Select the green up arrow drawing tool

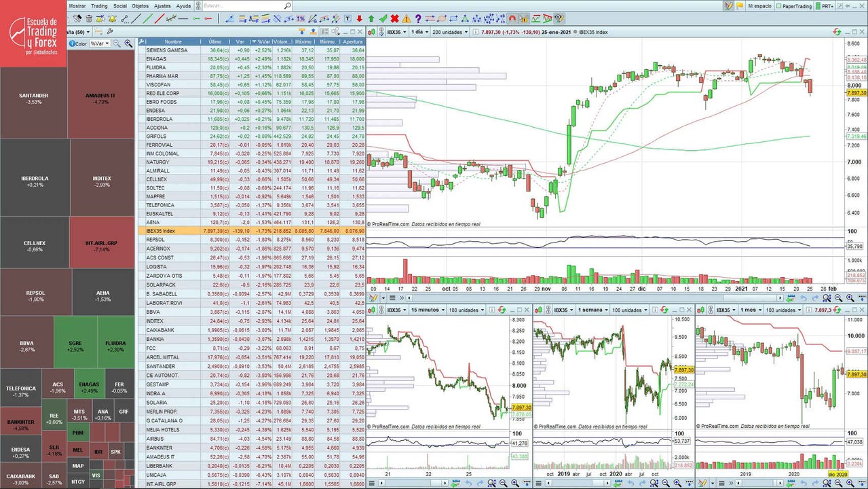[371, 18]
